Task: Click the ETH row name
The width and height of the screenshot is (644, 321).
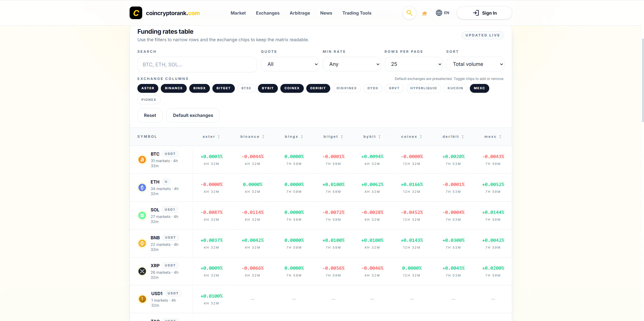Action: pyautogui.click(x=155, y=182)
